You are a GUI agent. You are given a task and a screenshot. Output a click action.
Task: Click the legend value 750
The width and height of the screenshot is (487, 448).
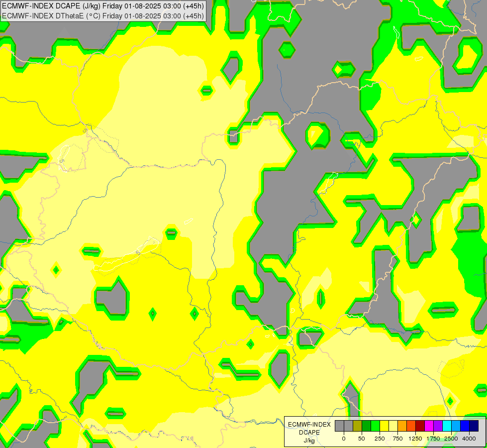pyautogui.click(x=397, y=439)
